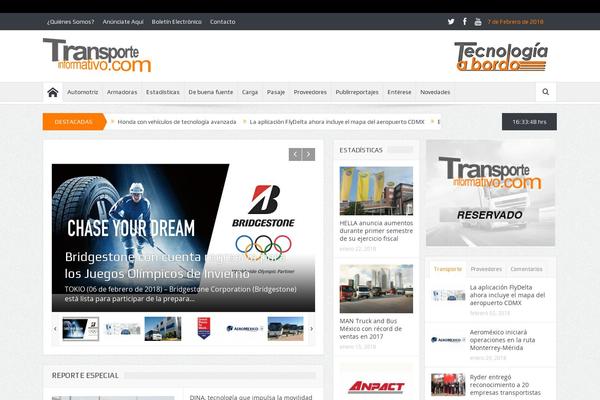
Task: Select the Bridgestone thumbnail in carousel
Action: [x=81, y=329]
